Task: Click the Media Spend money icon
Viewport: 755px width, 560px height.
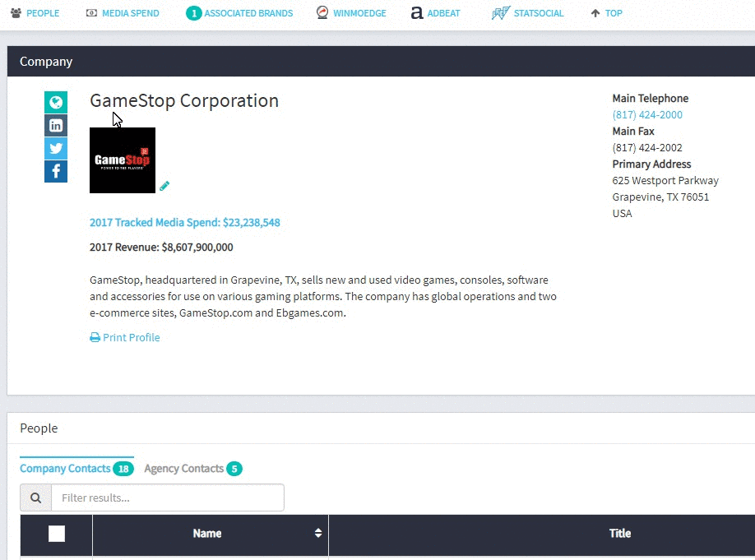Action: pos(91,13)
